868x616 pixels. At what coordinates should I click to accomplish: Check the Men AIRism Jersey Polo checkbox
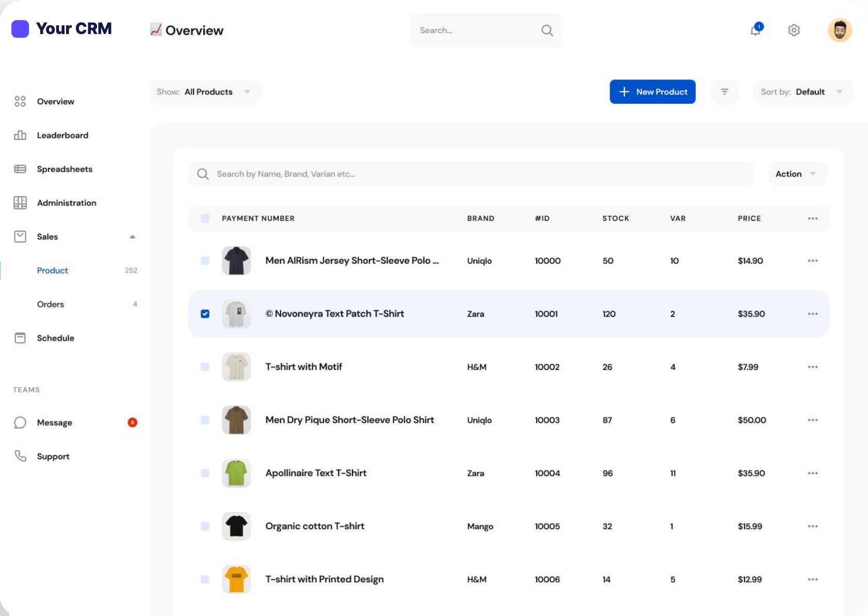click(x=205, y=261)
